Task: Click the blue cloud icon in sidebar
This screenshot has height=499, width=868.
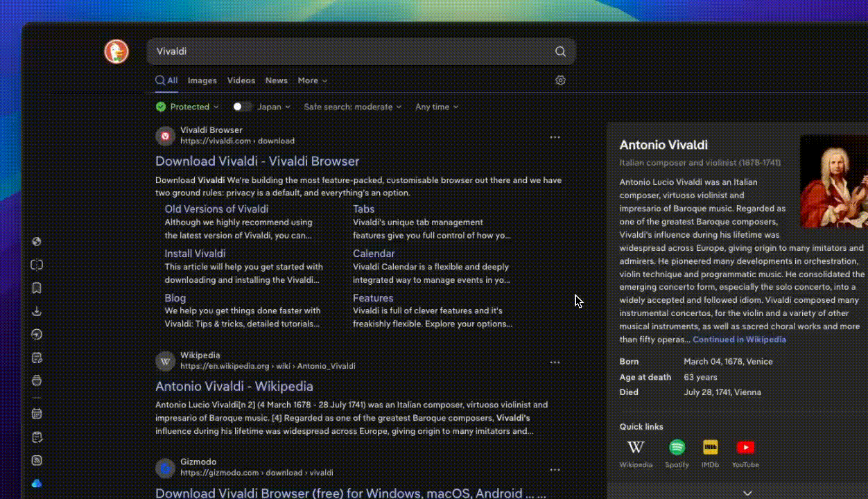Action: click(x=37, y=484)
